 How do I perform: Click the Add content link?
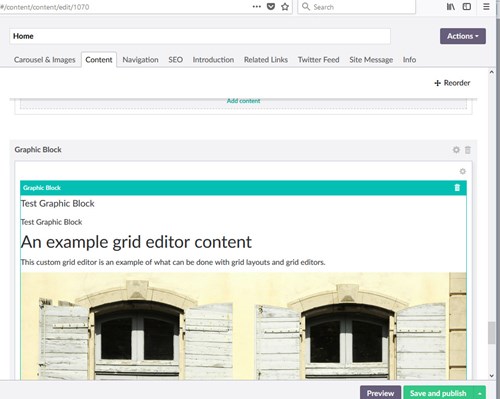[x=243, y=101]
